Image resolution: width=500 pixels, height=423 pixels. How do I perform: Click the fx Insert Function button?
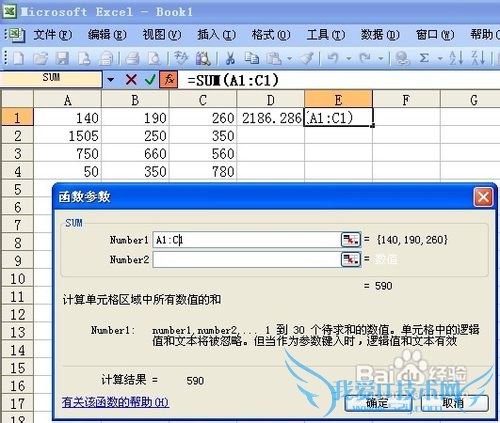tap(169, 79)
